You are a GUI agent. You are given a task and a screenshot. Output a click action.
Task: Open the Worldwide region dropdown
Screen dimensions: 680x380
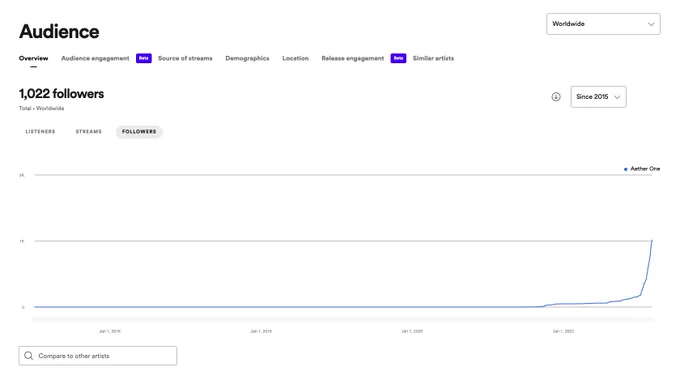pos(603,24)
